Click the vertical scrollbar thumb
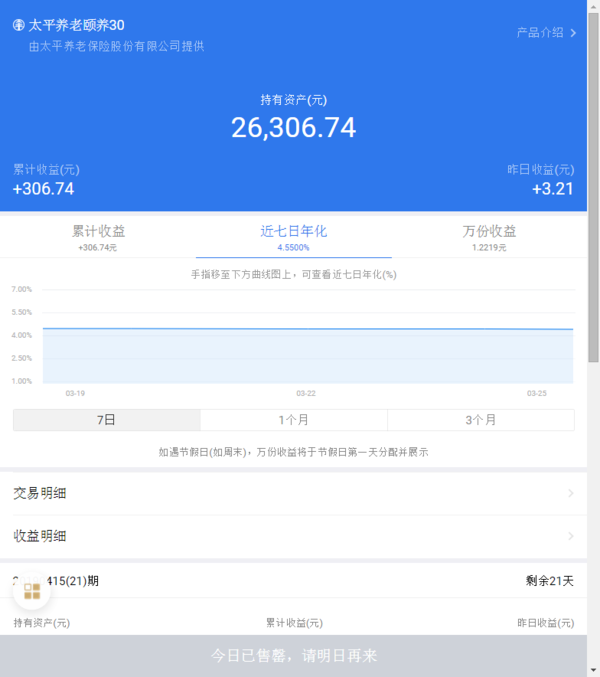This screenshot has width=600, height=677. 594,187
